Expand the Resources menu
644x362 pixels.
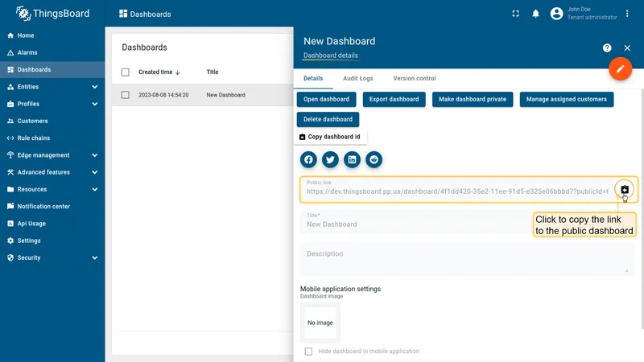(x=52, y=189)
